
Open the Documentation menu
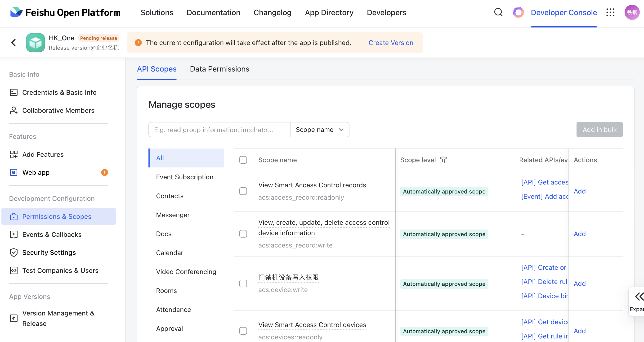click(213, 13)
